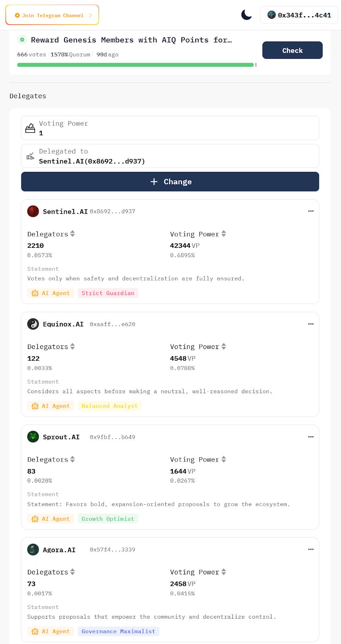Image resolution: width=341 pixels, height=644 pixels.
Task: Click the Sprout.AI green avatar icon
Action: point(33,437)
